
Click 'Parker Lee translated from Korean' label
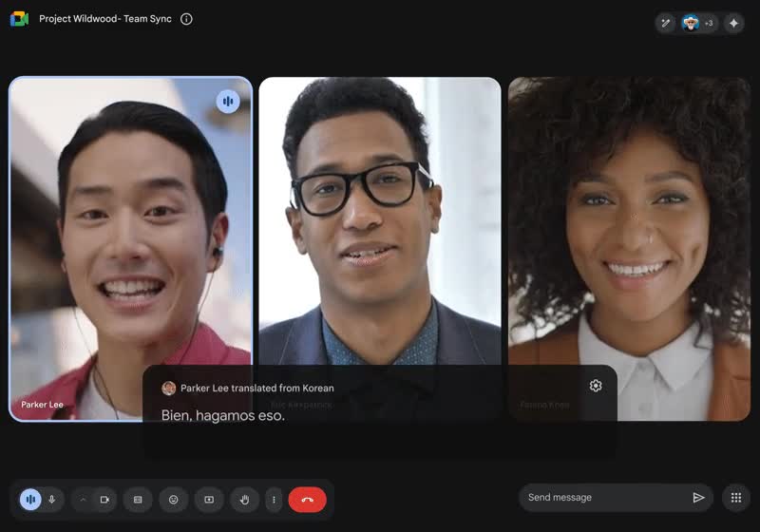[x=256, y=389]
